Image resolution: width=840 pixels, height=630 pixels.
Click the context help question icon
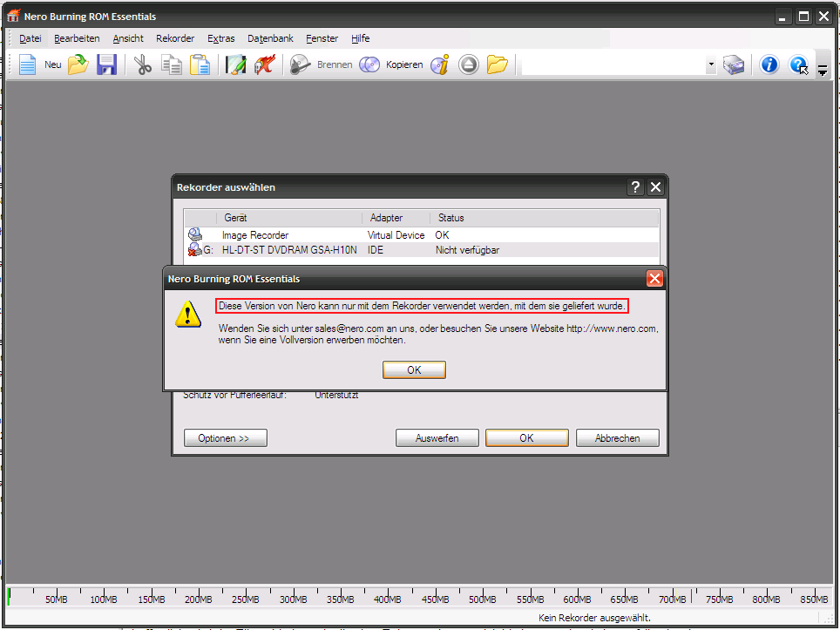pyautogui.click(x=798, y=65)
